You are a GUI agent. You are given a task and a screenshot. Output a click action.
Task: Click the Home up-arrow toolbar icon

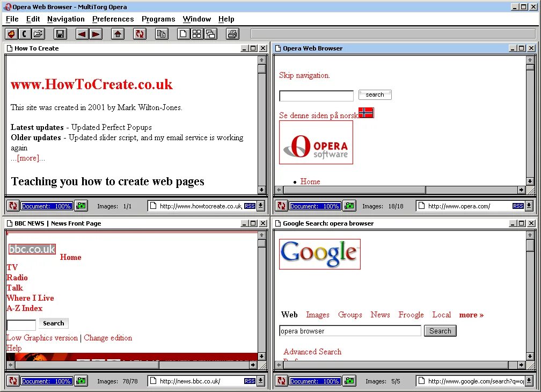118,34
